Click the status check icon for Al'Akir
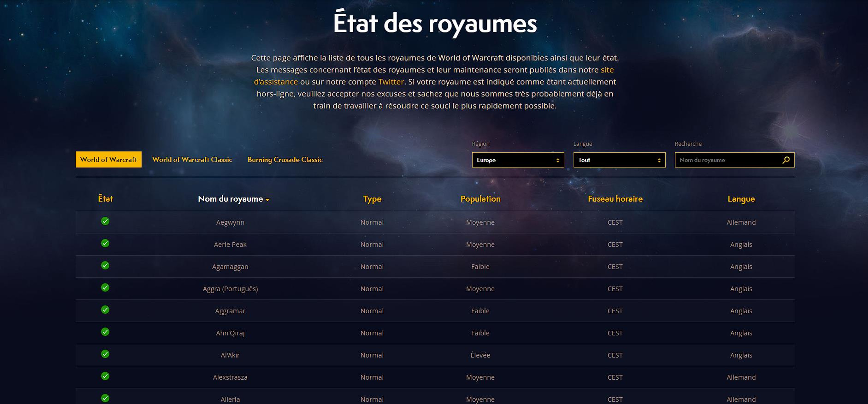The image size is (868, 404). click(x=105, y=354)
